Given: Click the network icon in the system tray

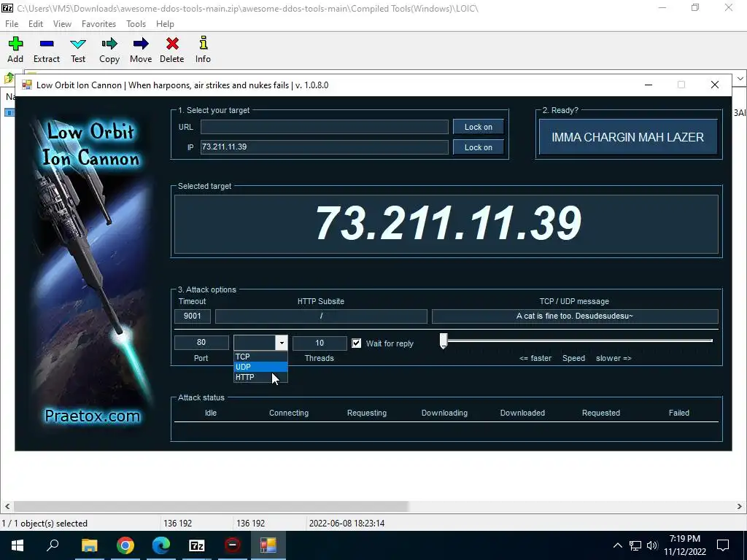Looking at the screenshot, I should (x=635, y=545).
